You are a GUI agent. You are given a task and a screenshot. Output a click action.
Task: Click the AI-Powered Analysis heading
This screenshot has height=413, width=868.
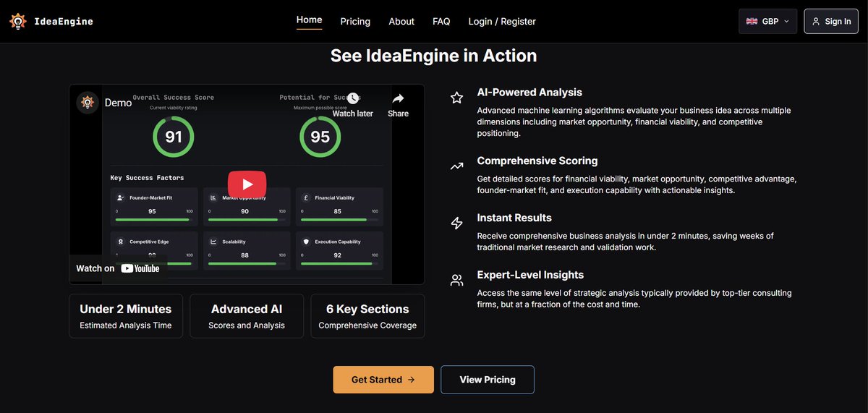click(529, 93)
